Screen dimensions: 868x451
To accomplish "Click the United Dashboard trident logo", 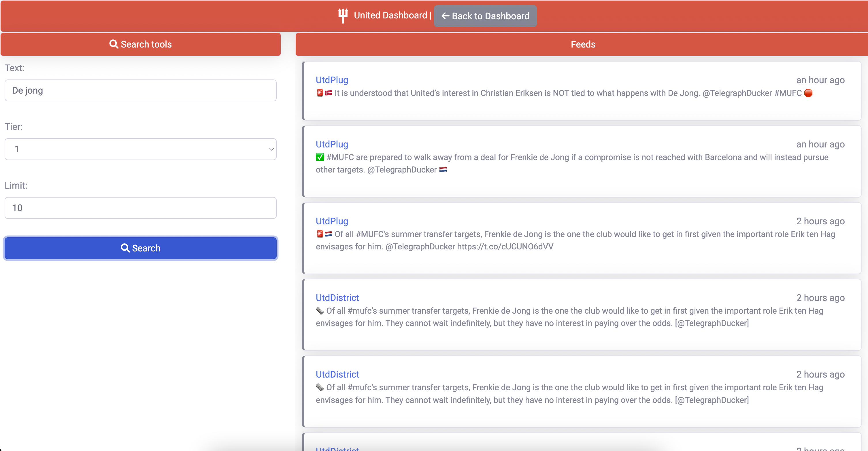I will (343, 16).
